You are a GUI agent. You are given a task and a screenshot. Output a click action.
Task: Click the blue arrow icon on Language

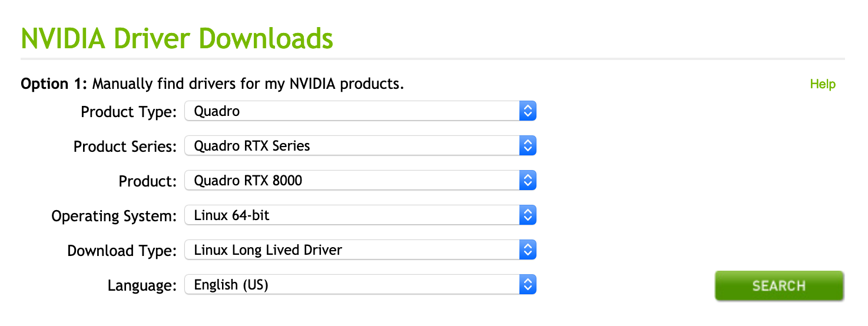[528, 285]
